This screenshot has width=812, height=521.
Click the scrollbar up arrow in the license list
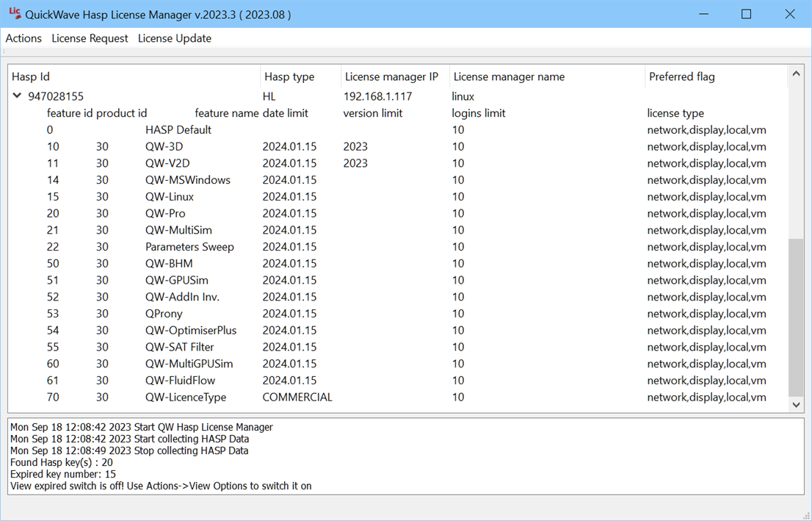tap(796, 74)
